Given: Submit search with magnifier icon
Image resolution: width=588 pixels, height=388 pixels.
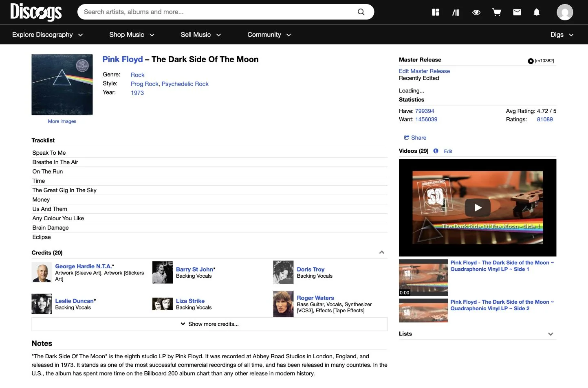Looking at the screenshot, I should tap(361, 12).
